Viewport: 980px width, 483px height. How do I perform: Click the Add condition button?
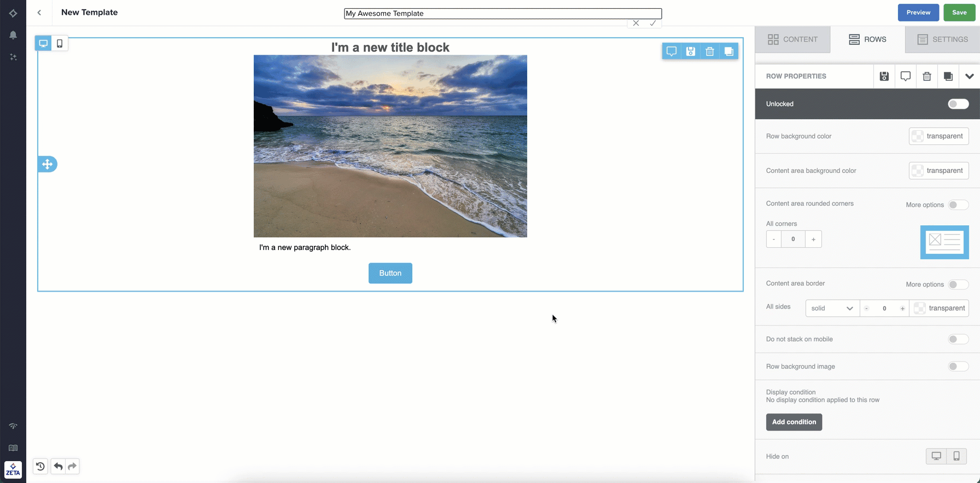pos(794,422)
